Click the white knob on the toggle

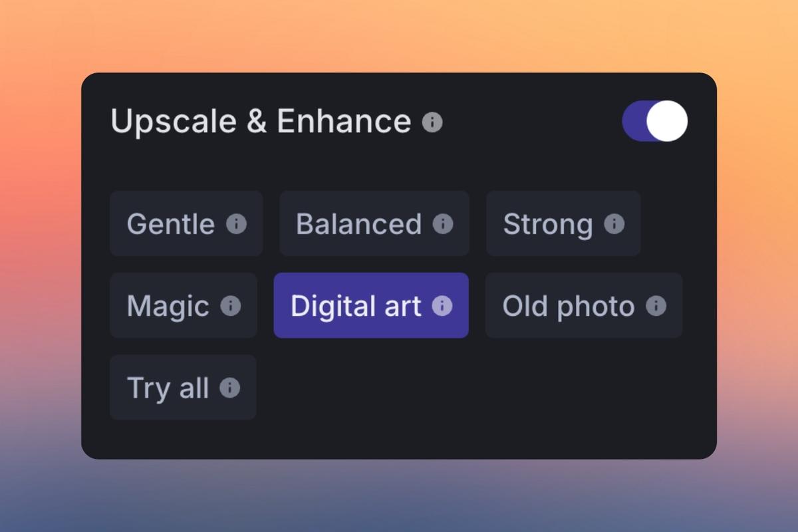667,120
